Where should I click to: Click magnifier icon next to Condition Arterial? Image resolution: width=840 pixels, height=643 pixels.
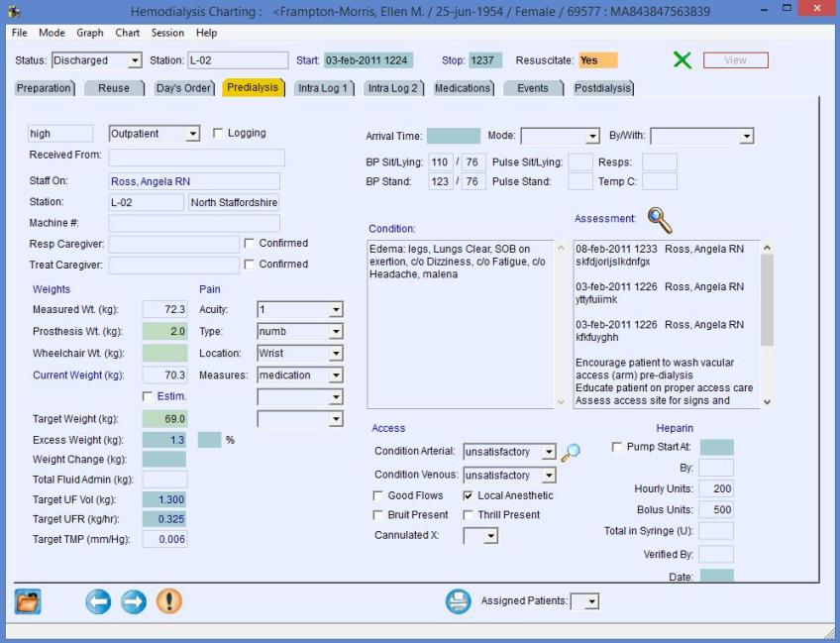tap(571, 452)
